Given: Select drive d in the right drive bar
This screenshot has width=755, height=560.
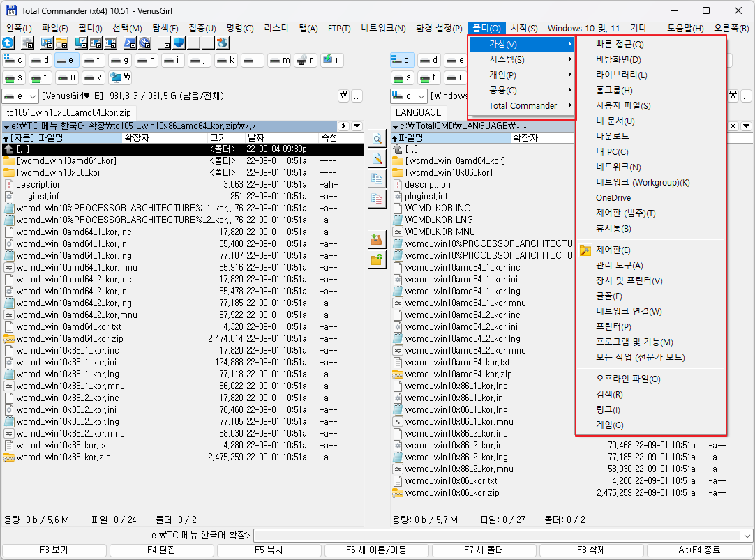Looking at the screenshot, I should pos(428,60).
